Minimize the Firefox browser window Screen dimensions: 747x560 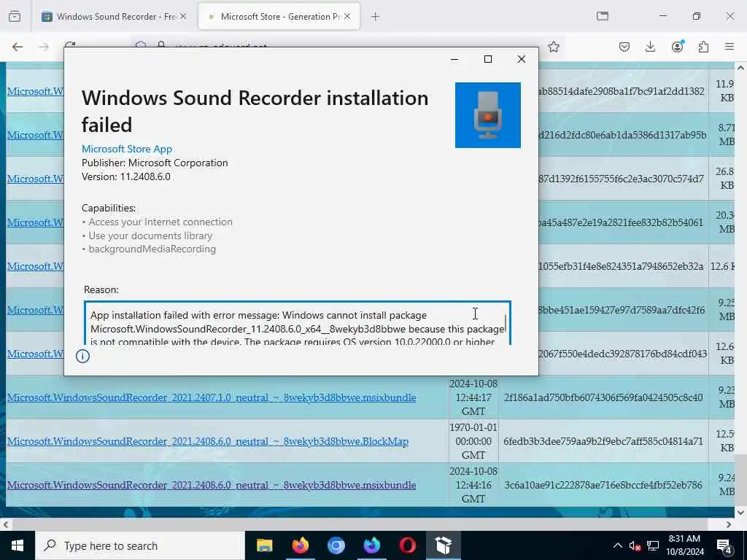tap(662, 16)
